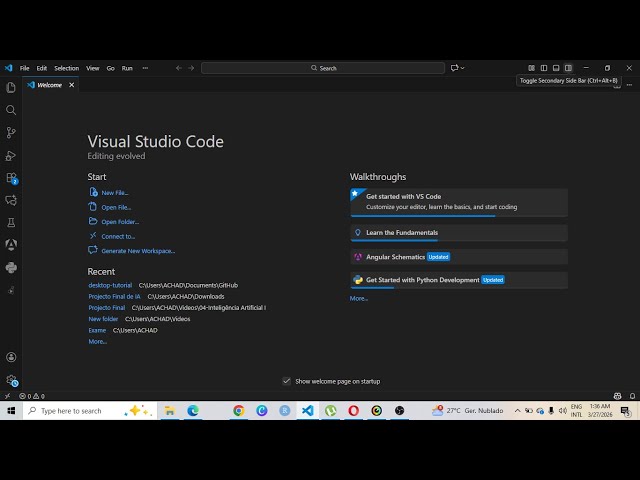640x480 pixels.
Task: Open the Run menu
Action: 127,68
